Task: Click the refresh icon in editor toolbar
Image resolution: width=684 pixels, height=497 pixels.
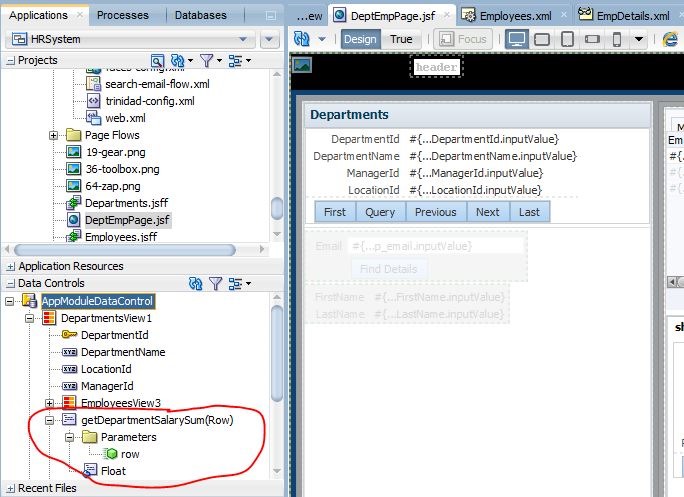Action: pyautogui.click(x=302, y=39)
